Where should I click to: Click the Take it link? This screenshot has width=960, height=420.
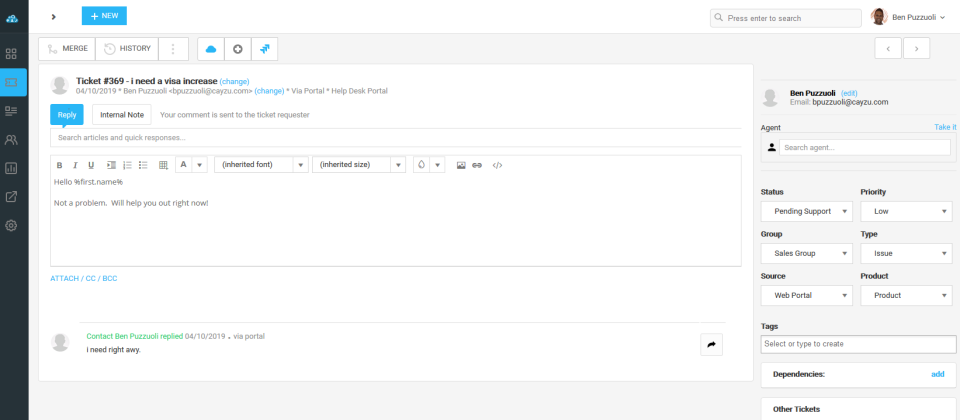[x=945, y=127]
